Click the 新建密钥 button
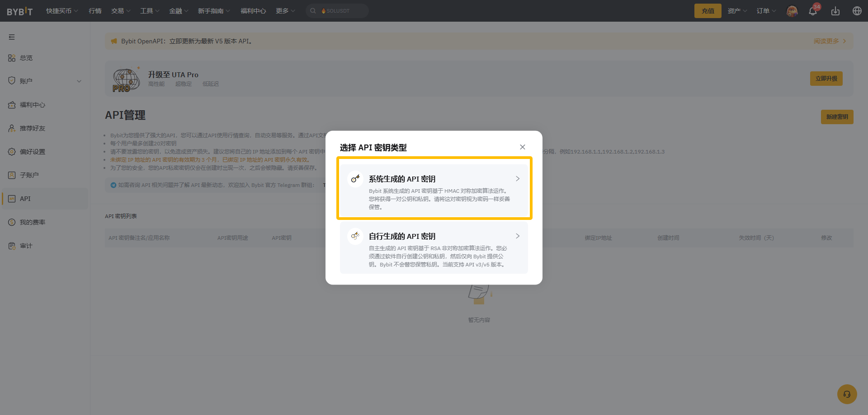 (x=837, y=117)
